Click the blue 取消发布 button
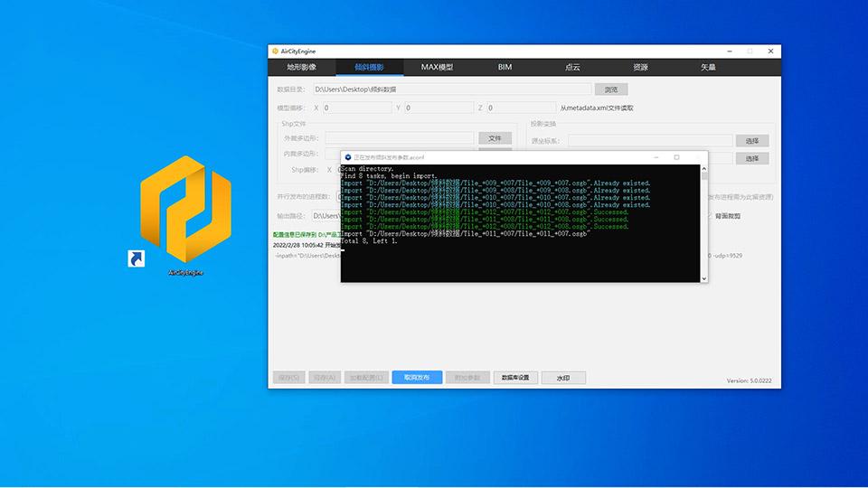Screen dimensions: 868x488 point(417,378)
